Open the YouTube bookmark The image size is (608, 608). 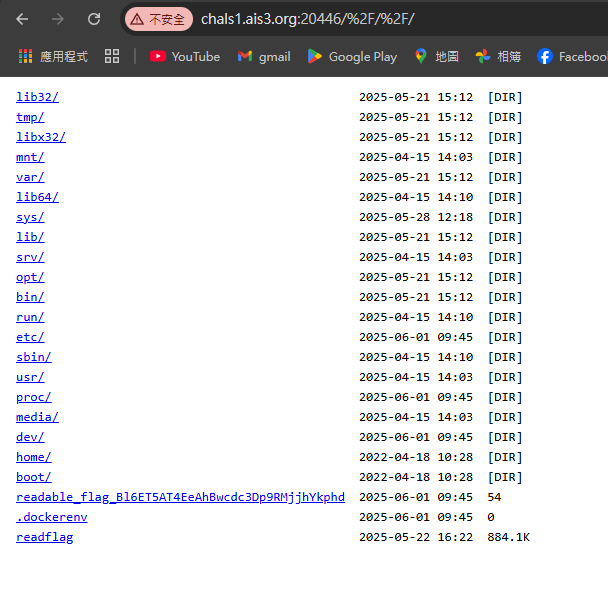point(185,57)
